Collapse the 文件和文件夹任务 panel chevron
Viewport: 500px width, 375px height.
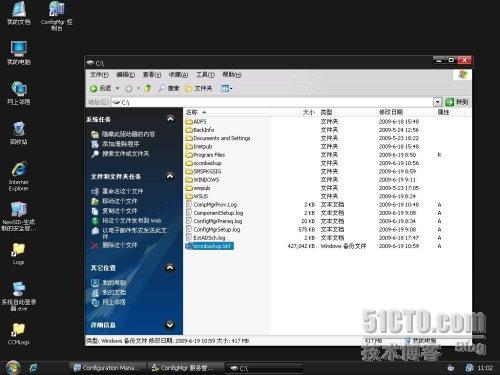(170, 176)
